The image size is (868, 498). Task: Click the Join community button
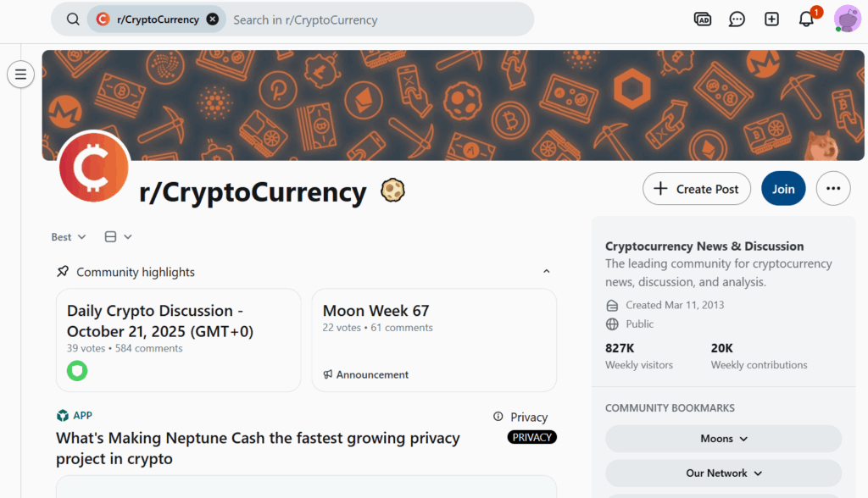tap(783, 189)
